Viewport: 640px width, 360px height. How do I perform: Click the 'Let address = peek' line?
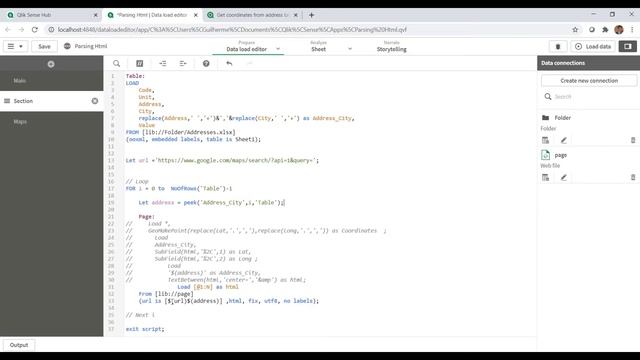pos(211,202)
